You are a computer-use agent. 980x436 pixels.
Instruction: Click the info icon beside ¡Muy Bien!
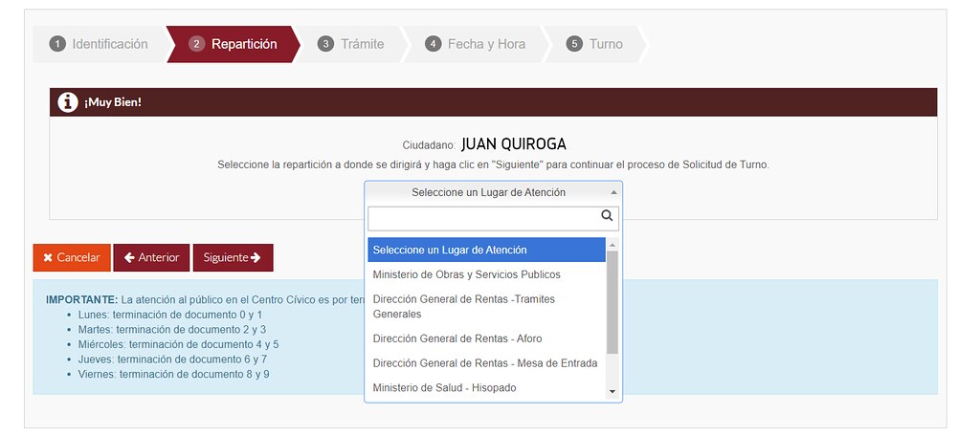click(x=67, y=102)
